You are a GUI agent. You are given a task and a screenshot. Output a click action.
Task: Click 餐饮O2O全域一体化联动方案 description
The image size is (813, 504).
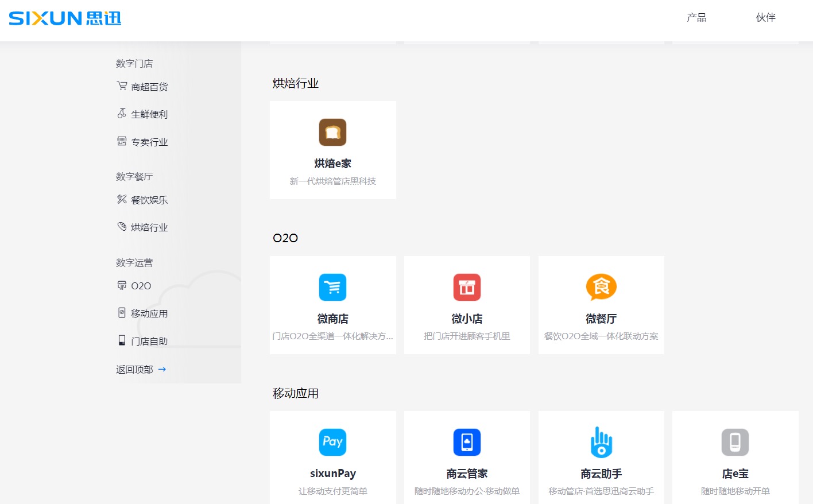[x=601, y=336]
